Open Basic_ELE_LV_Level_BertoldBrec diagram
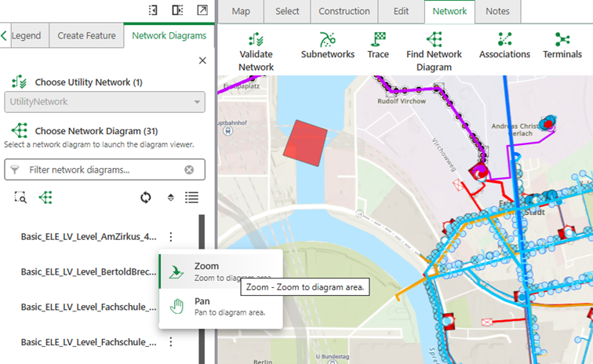Viewport: 593px width, 364px height. click(x=89, y=271)
